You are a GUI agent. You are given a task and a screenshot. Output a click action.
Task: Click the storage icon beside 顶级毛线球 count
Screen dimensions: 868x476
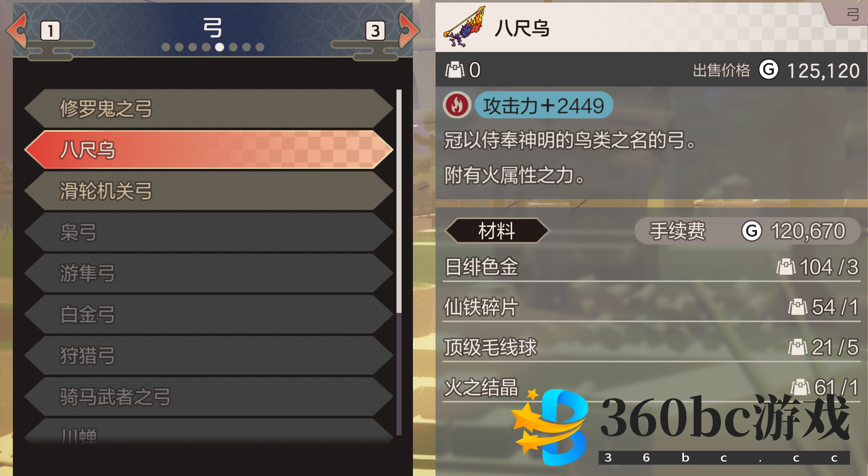pos(798,347)
